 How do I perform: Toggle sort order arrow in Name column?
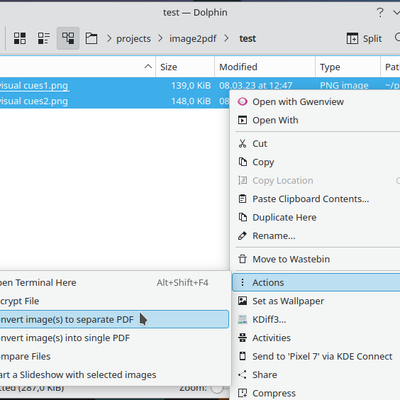pos(148,67)
